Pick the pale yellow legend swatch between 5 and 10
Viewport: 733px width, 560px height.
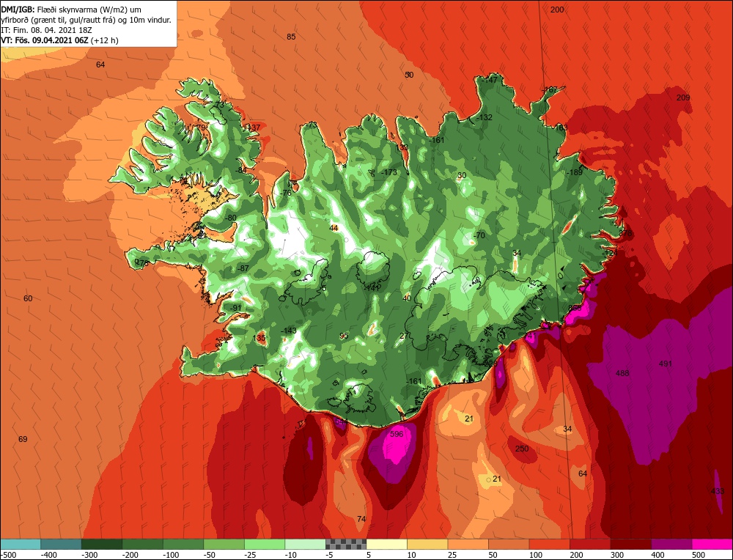386,544
